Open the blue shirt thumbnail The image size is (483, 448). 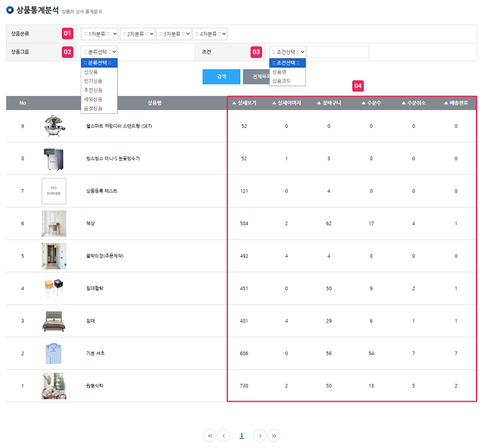pos(53,353)
